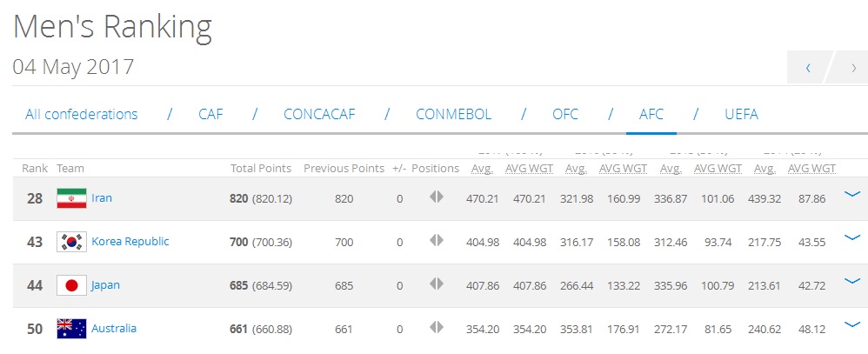Open the CONMEBOL rankings tab
This screenshot has width=868, height=354.
click(x=453, y=114)
